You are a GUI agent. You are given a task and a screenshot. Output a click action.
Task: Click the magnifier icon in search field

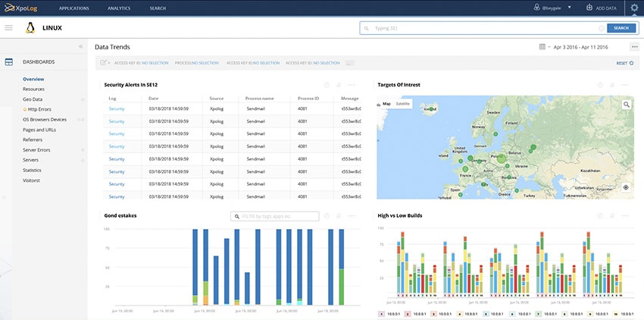(x=367, y=28)
